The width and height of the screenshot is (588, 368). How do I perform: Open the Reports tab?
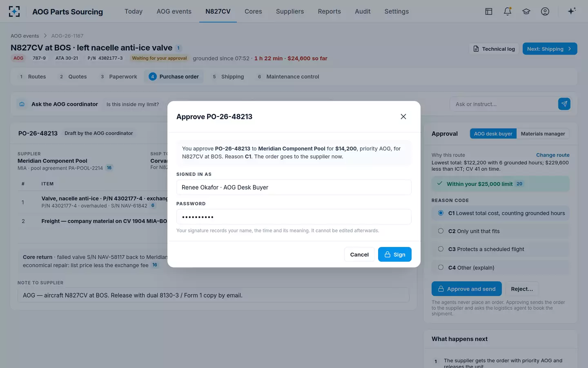click(329, 11)
